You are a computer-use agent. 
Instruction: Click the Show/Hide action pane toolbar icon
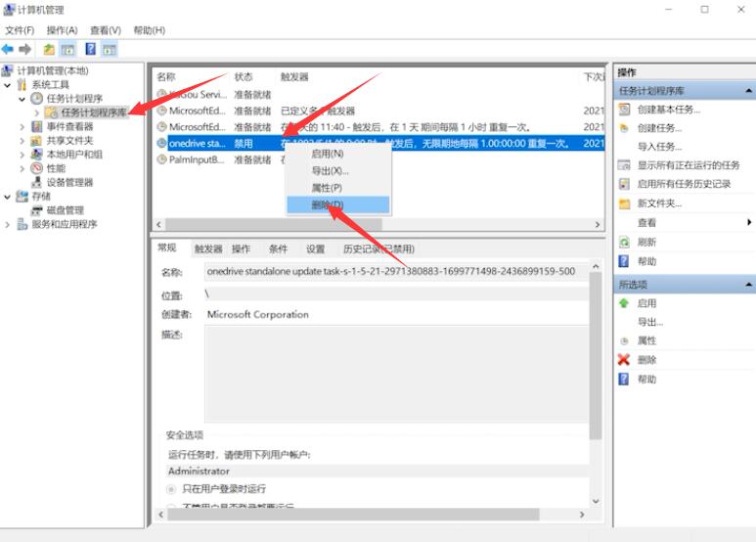[x=110, y=49]
